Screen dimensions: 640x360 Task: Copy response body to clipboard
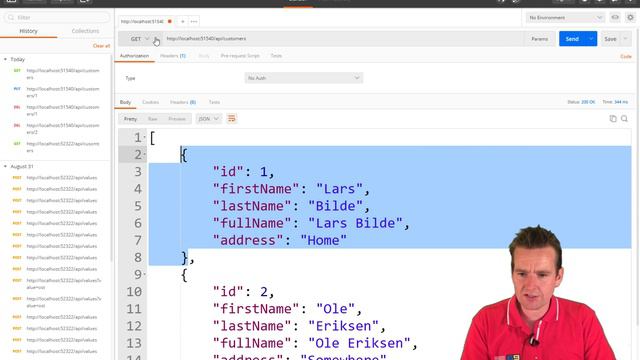click(613, 119)
